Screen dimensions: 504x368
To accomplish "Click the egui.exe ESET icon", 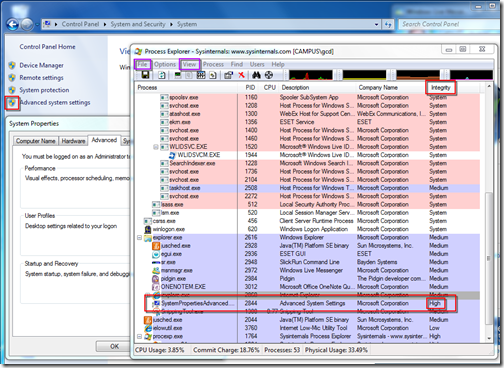I will point(156,254).
